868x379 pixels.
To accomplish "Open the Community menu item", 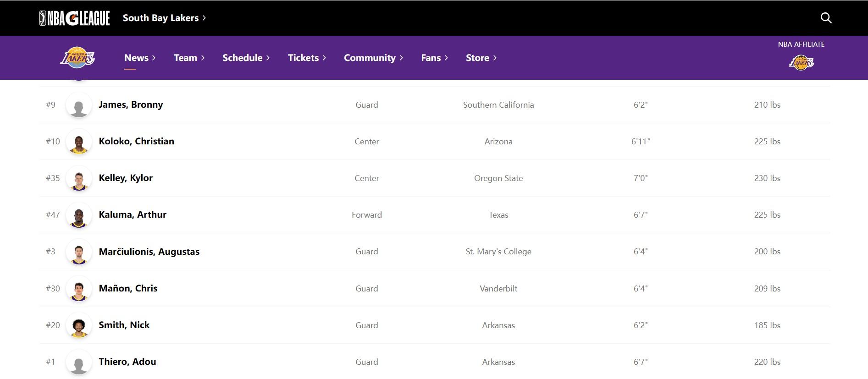I will [x=373, y=58].
